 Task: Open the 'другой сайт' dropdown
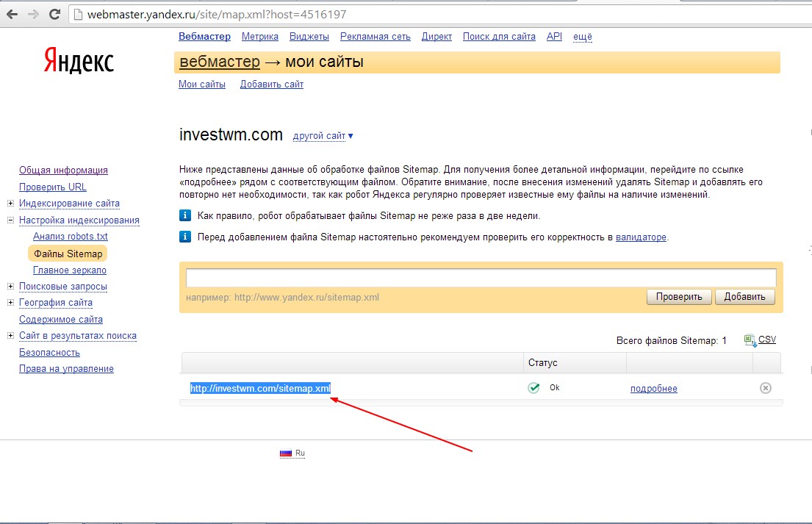[323, 136]
